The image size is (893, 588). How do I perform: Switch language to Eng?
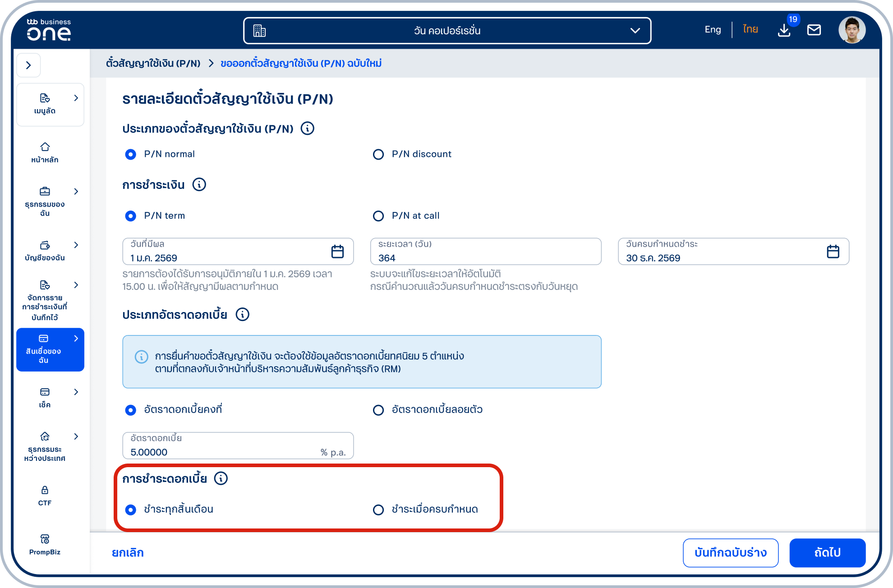(713, 30)
